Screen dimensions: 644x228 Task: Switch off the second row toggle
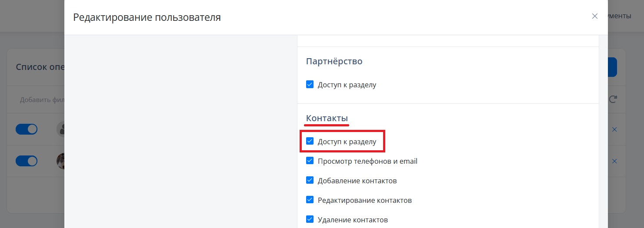[x=27, y=161]
